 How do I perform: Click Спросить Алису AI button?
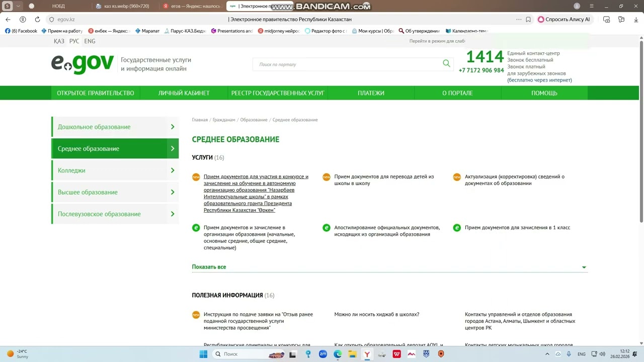pos(564,19)
